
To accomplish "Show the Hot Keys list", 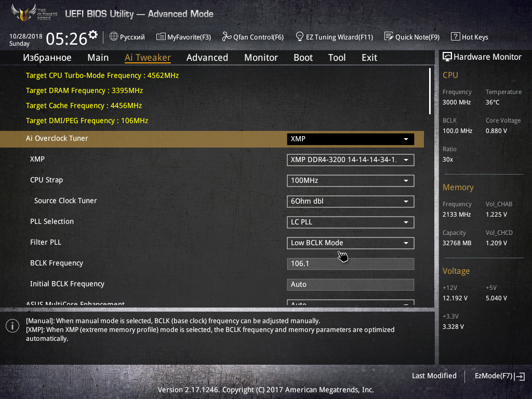I will tap(475, 37).
